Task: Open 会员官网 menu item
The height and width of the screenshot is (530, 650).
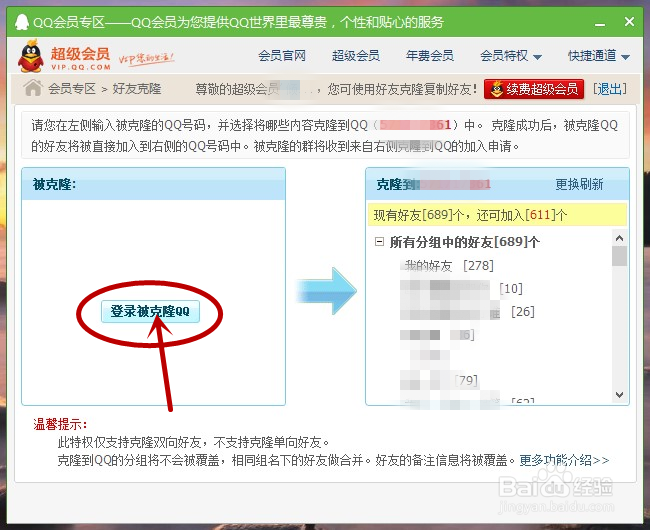Action: click(x=282, y=56)
